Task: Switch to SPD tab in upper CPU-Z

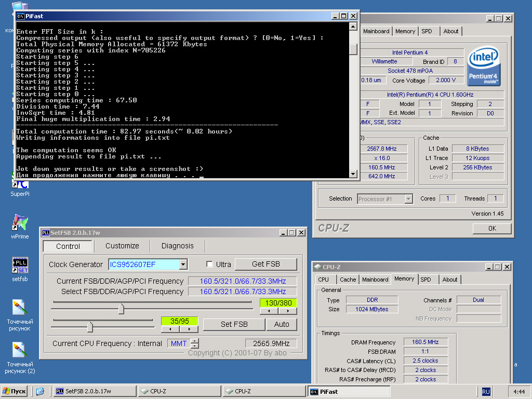Action: click(427, 31)
